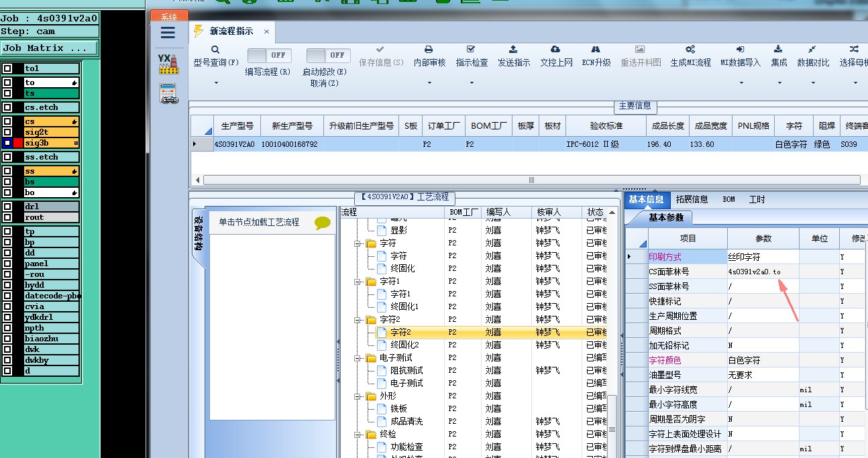Image resolution: width=868 pixels, height=458 pixels.
Task: Click the 成品清洗 document icon
Action: pos(382,421)
